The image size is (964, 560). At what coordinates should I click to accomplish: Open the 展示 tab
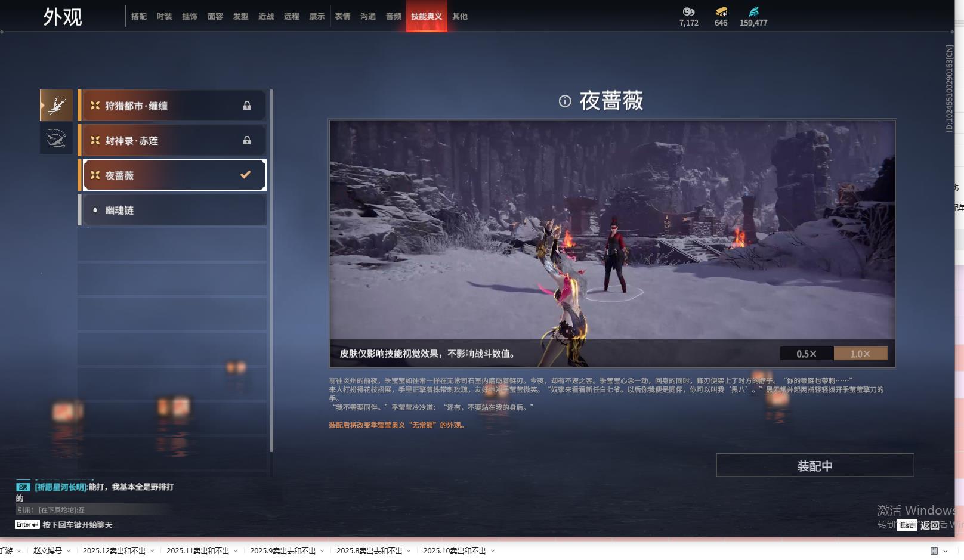point(317,17)
